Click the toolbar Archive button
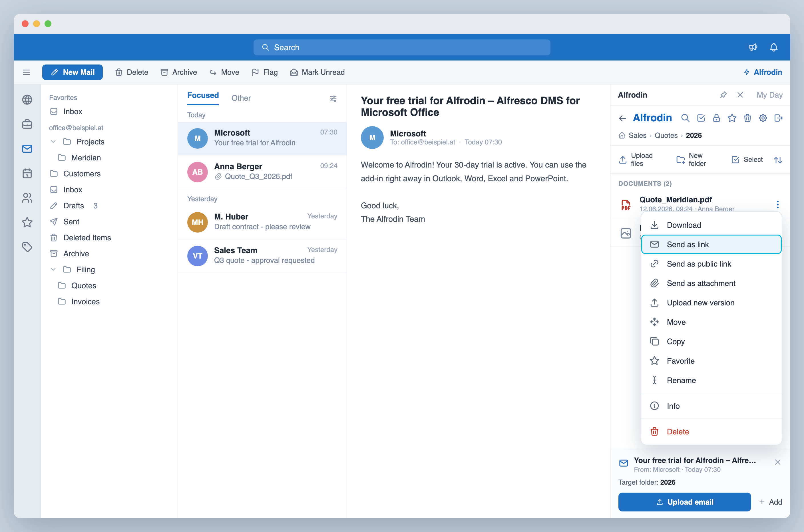Viewport: 804px width, 532px height. click(x=179, y=72)
